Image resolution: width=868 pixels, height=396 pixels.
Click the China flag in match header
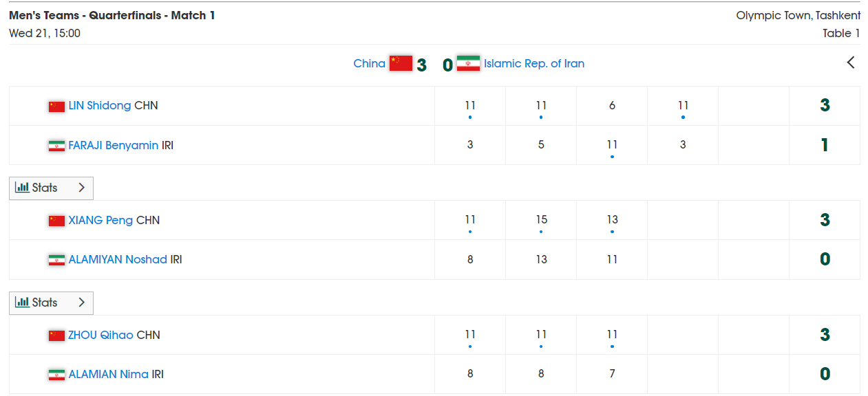point(401,63)
